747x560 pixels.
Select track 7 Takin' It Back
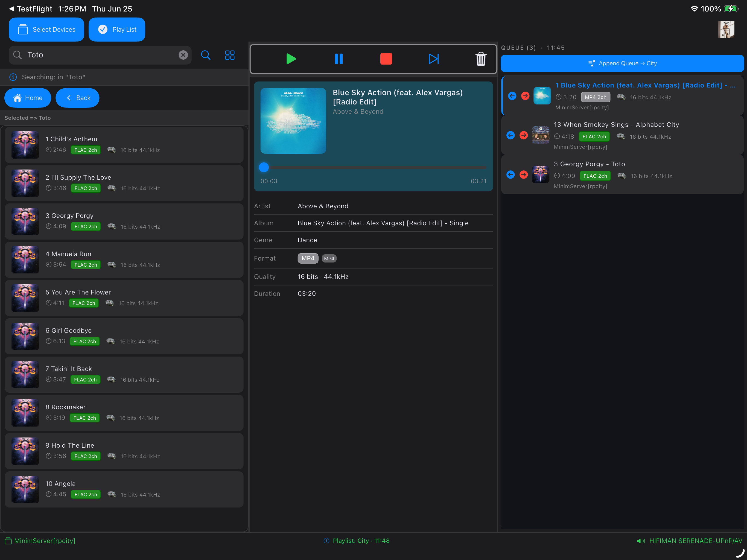point(124,374)
